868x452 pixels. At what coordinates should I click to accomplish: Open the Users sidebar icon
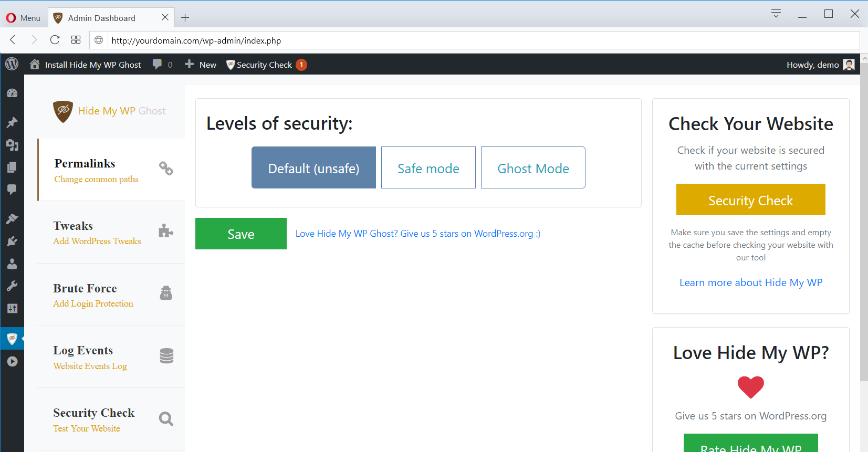click(12, 264)
